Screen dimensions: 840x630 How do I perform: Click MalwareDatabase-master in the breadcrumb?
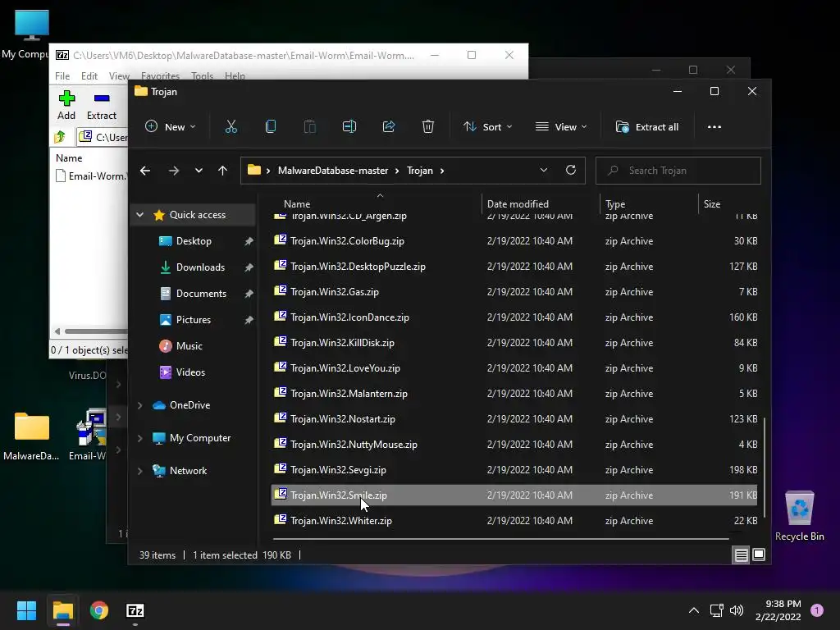(x=333, y=171)
